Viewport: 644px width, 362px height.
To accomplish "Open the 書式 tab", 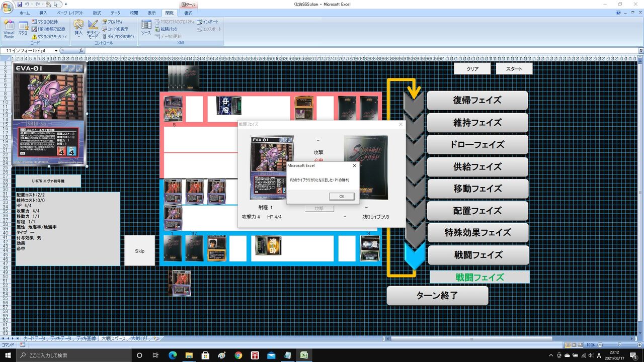I will (188, 13).
